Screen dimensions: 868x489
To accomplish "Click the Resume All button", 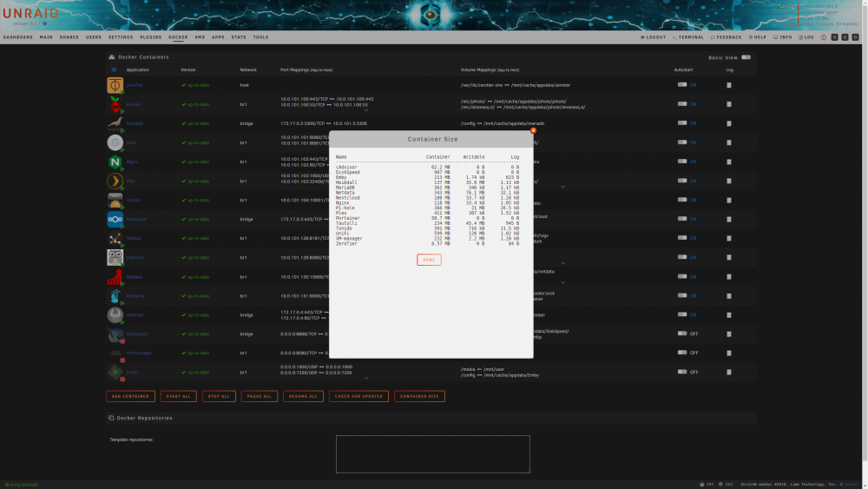I will click(303, 396).
